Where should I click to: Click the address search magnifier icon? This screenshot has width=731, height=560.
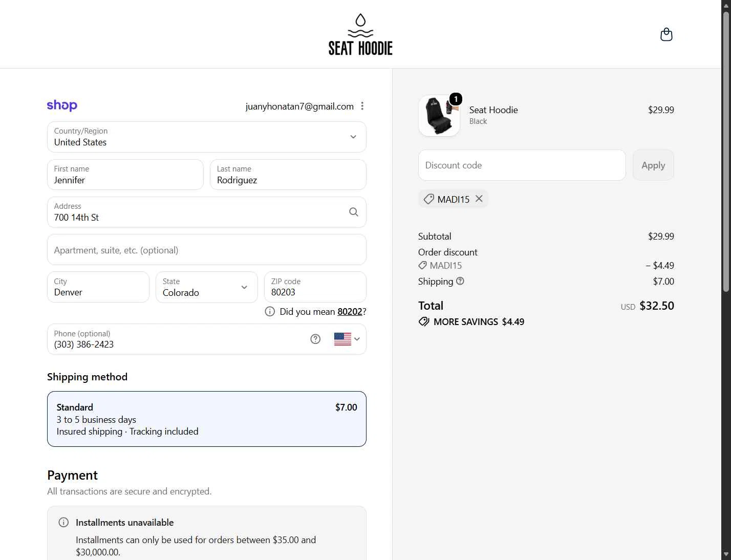(x=353, y=212)
